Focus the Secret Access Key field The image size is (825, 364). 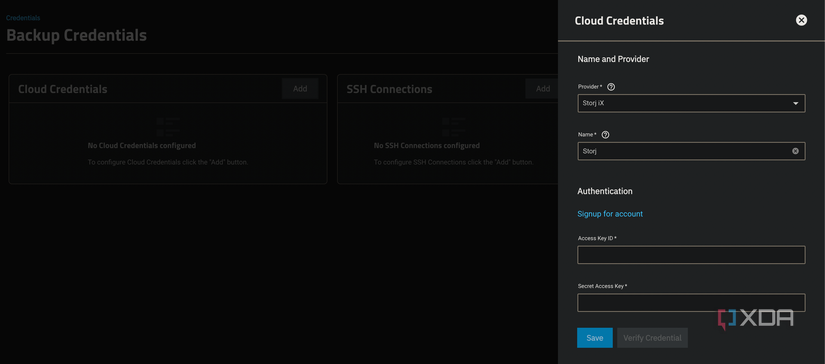pyautogui.click(x=691, y=302)
